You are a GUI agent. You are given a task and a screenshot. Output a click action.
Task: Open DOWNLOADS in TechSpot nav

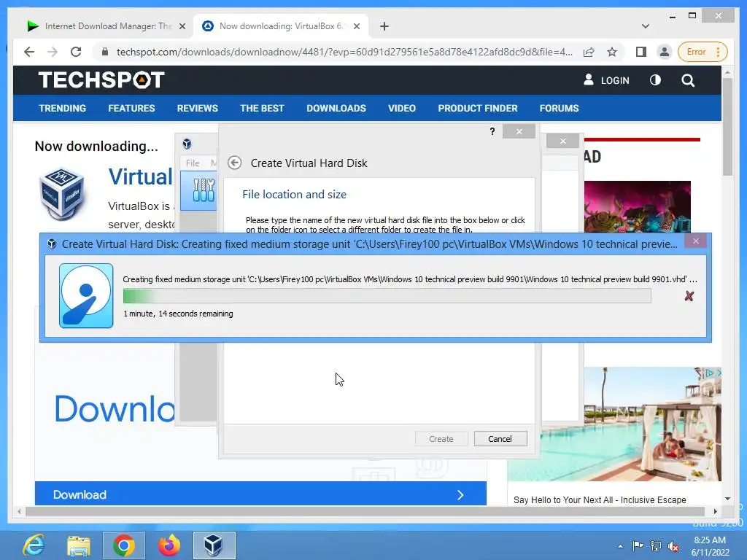click(x=336, y=108)
